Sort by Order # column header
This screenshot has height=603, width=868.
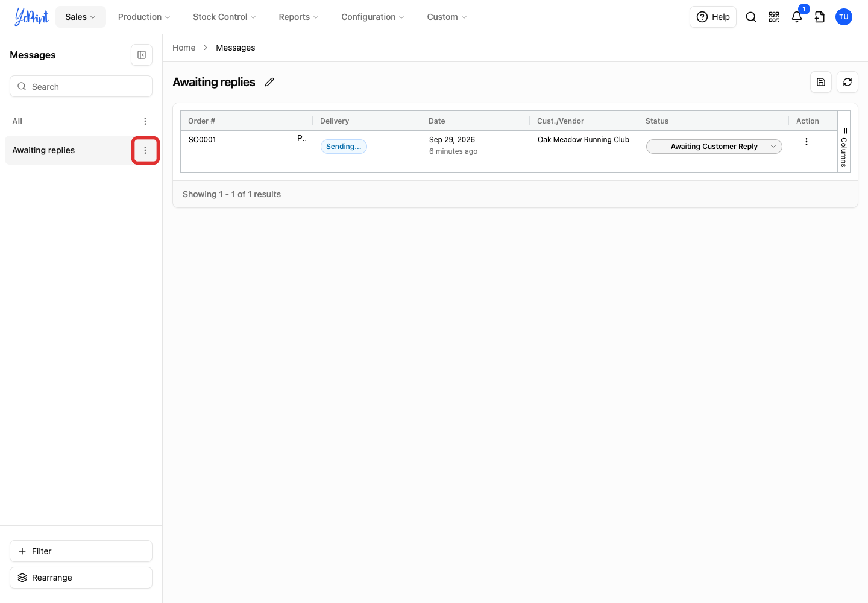[x=201, y=121]
